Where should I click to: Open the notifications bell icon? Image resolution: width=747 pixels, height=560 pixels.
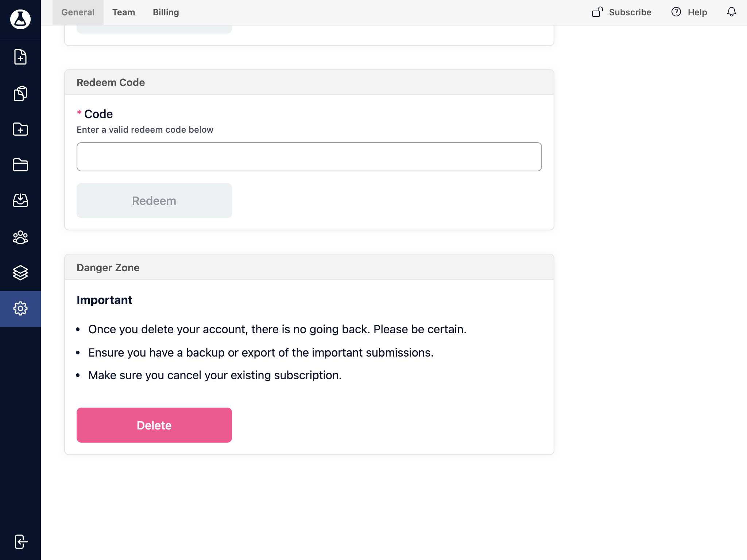732,12
